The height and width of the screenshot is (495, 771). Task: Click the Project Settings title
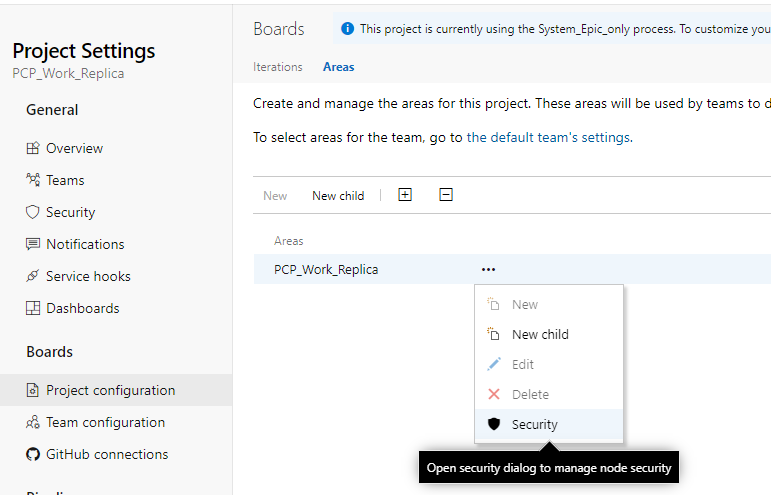[x=84, y=51]
